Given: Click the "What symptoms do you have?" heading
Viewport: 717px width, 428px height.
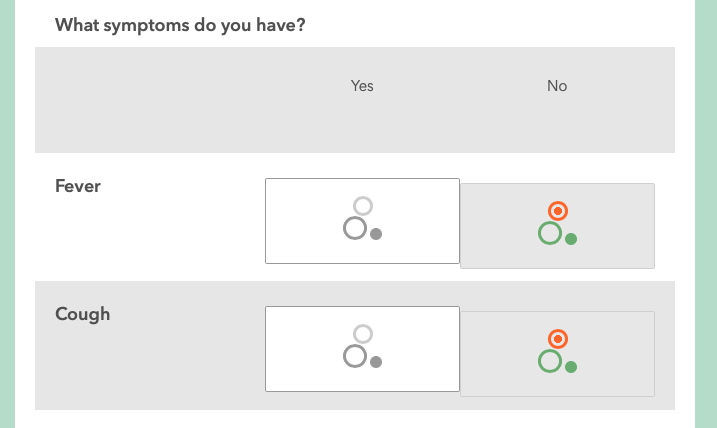Looking at the screenshot, I should [x=180, y=24].
